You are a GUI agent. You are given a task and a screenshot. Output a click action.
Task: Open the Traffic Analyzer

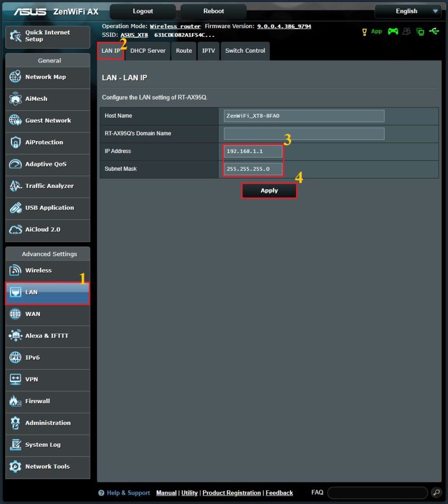pos(47,187)
